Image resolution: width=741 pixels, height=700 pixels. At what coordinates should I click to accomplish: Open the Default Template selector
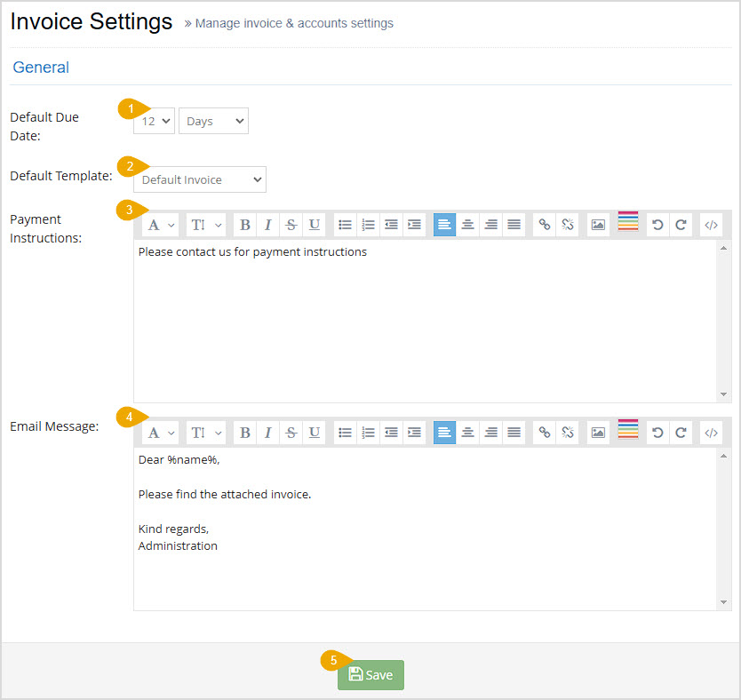tap(199, 179)
